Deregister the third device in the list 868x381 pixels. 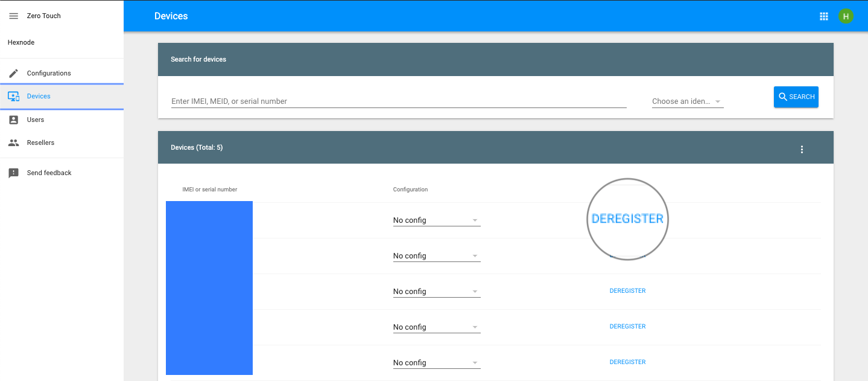pos(627,290)
